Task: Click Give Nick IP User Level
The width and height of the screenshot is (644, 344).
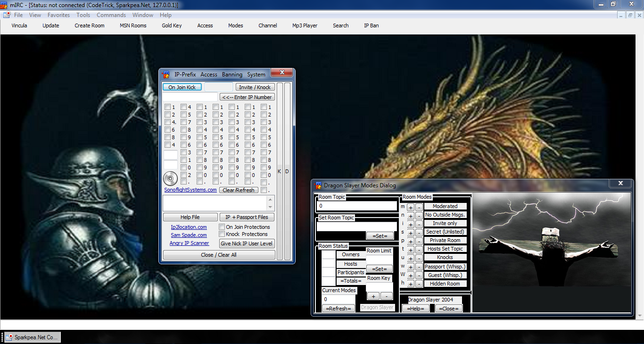Action: point(247,243)
